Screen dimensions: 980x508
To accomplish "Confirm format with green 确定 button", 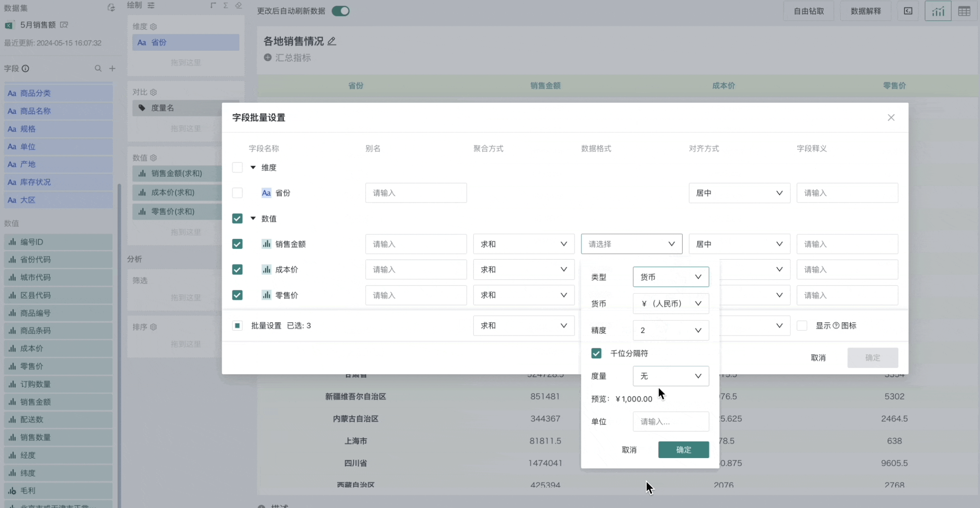I will 683,450.
